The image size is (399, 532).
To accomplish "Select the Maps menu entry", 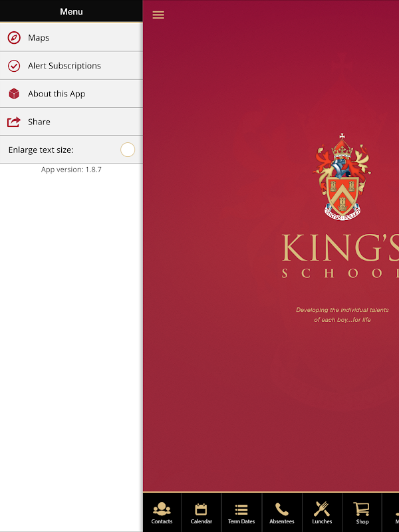I will pos(71,37).
